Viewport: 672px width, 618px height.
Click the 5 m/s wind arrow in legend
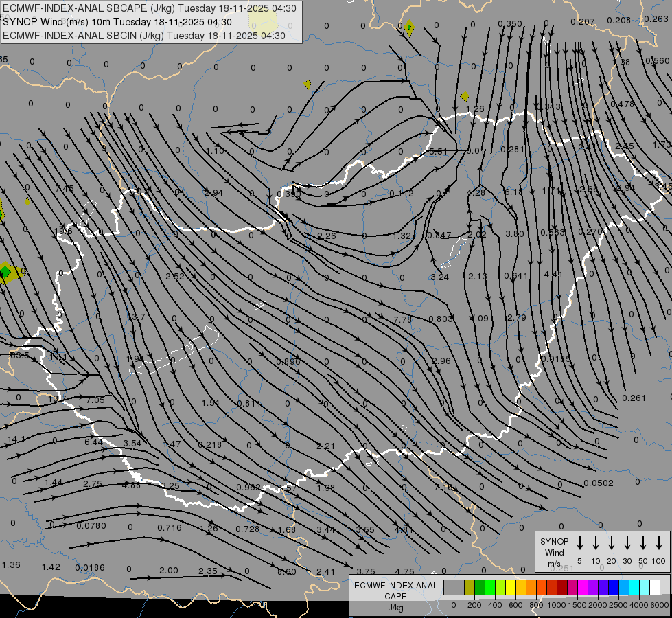pos(580,543)
